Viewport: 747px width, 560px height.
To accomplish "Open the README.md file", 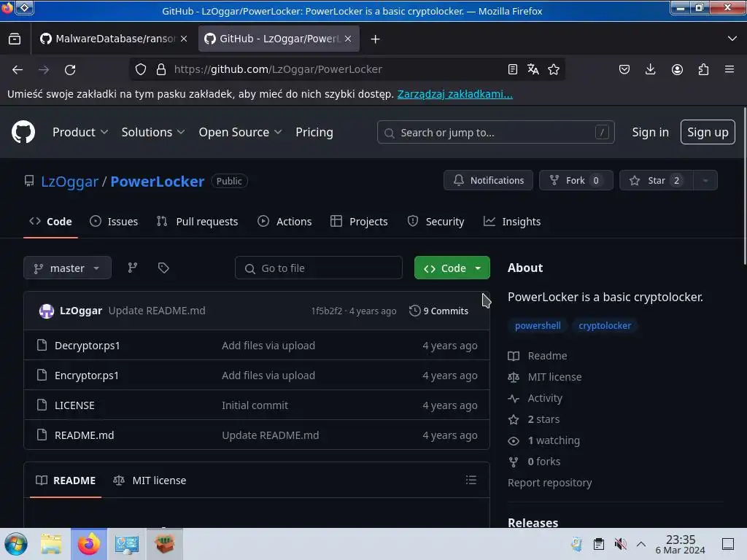I will [x=85, y=435].
